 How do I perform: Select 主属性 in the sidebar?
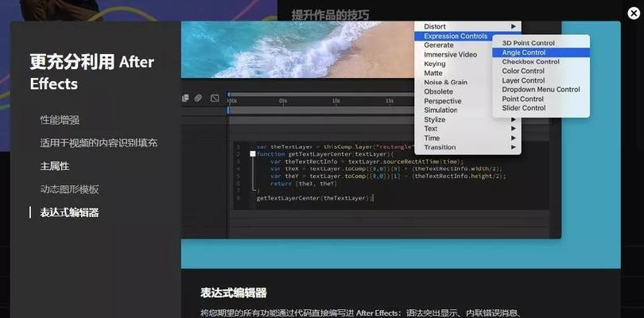point(55,166)
